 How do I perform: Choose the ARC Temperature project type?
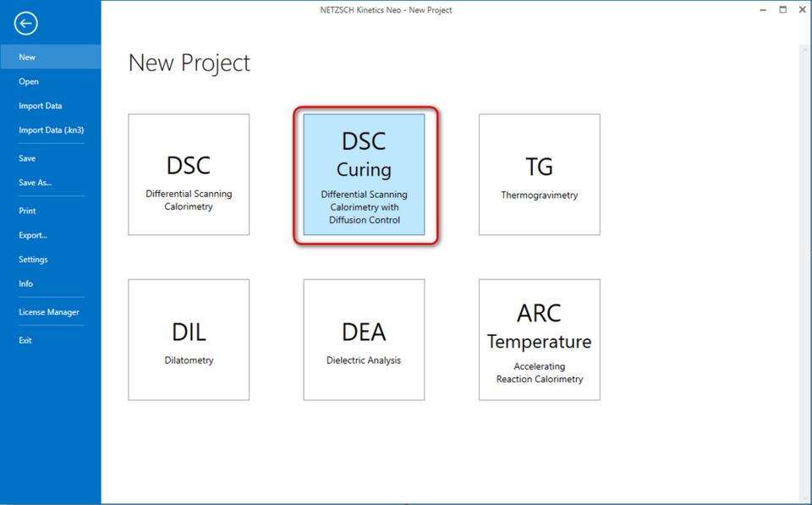click(x=539, y=339)
